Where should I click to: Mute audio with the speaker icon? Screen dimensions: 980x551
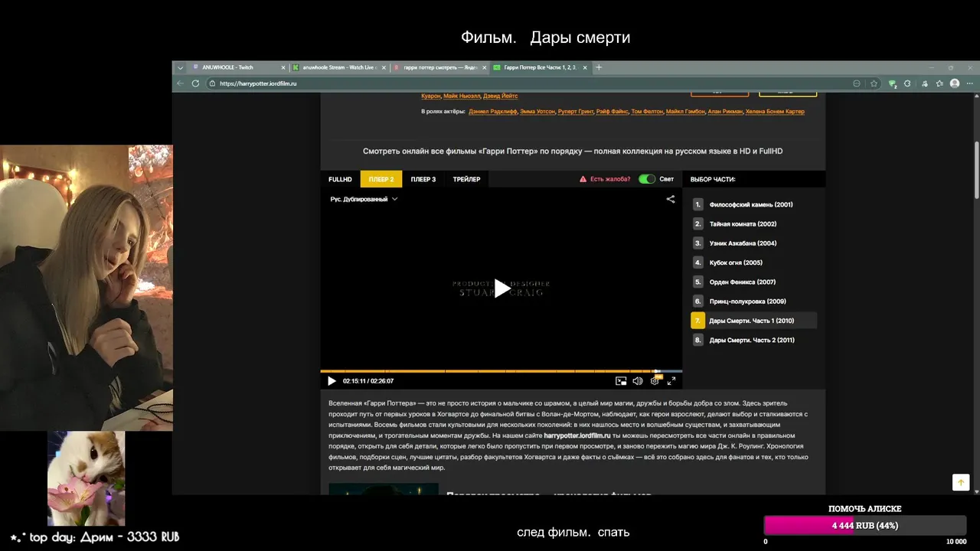[x=638, y=381]
